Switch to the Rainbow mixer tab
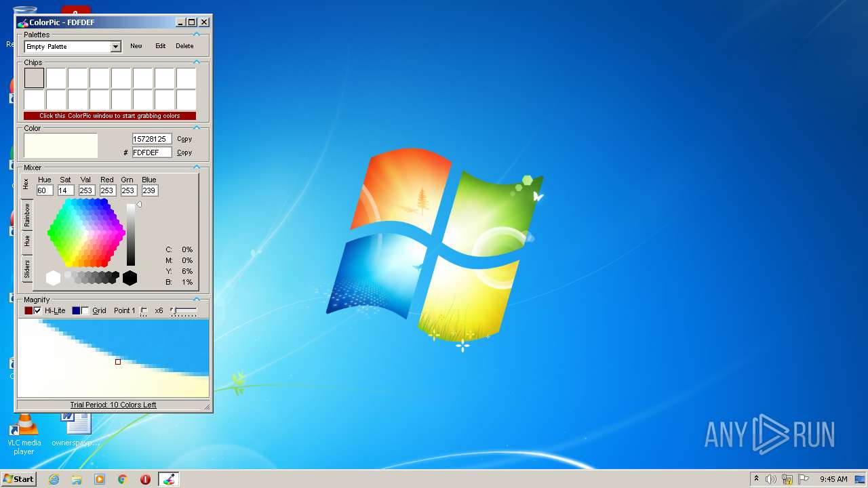 pos(26,214)
